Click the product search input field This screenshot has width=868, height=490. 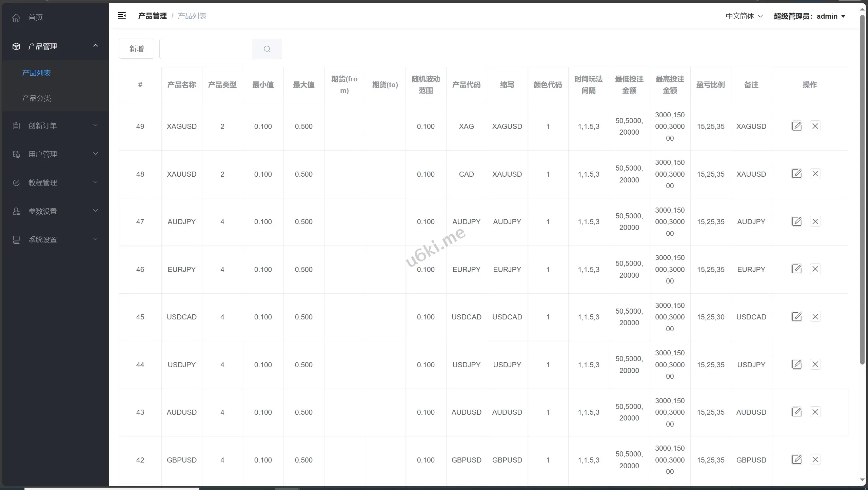(x=206, y=49)
